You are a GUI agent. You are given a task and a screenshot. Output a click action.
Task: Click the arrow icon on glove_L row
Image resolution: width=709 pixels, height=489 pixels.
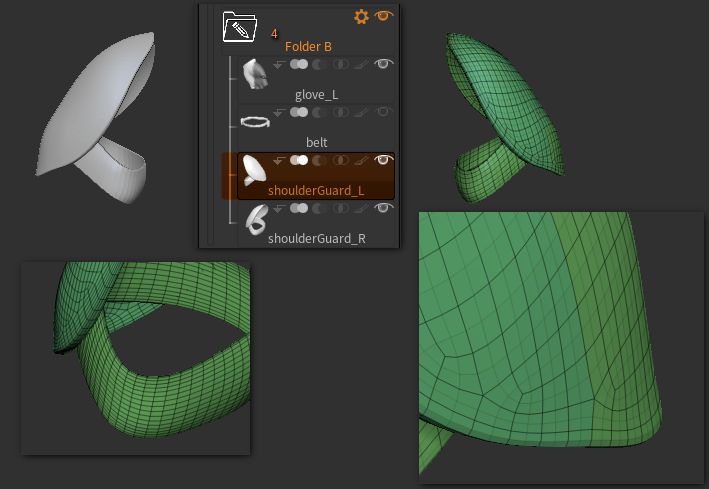(x=279, y=65)
